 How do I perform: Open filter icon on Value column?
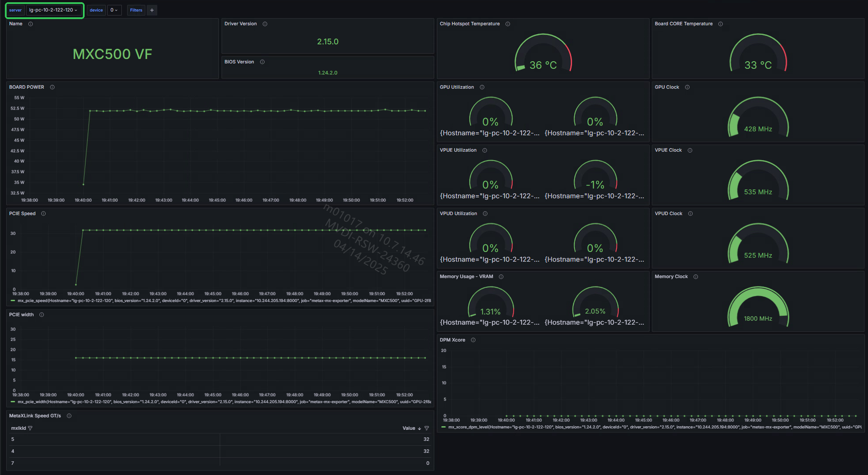(x=427, y=428)
